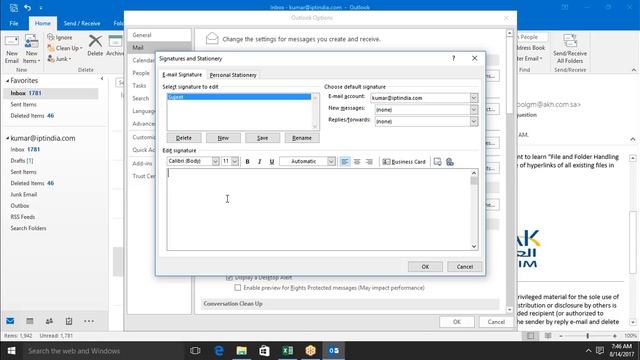This screenshot has height=360, width=640.
Task: Open the Send / Receive ribbon tab
Action: coord(82,23)
